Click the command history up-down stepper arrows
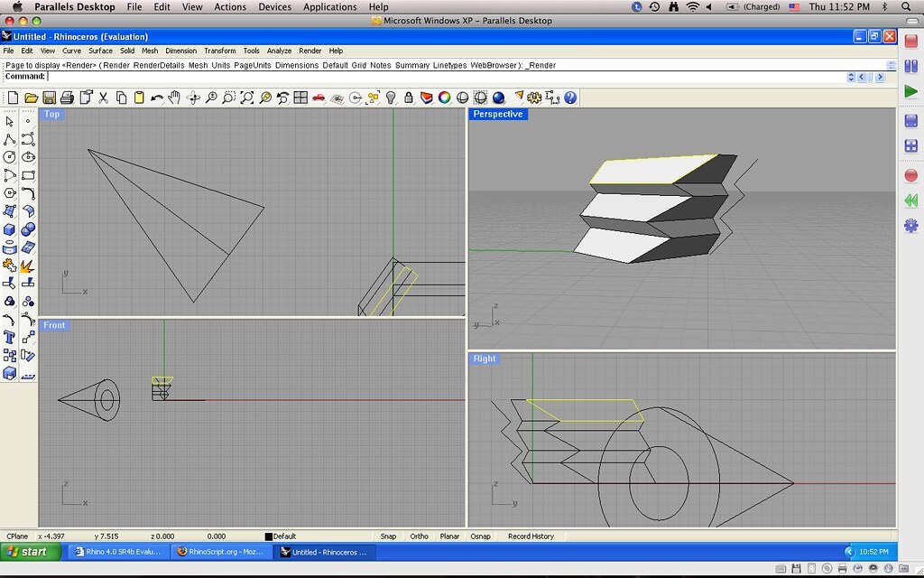Viewport: 924px width, 578px height. pyautogui.click(x=851, y=77)
